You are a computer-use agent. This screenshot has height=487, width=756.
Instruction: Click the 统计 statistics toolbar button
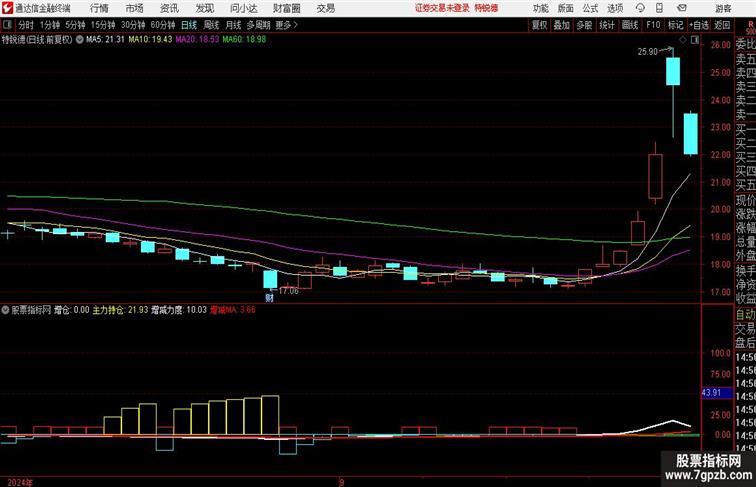point(607,25)
